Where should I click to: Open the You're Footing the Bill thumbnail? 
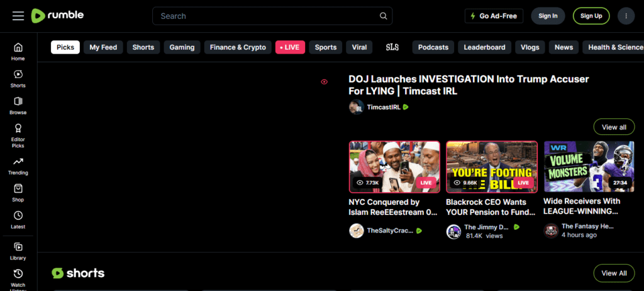[492, 167]
